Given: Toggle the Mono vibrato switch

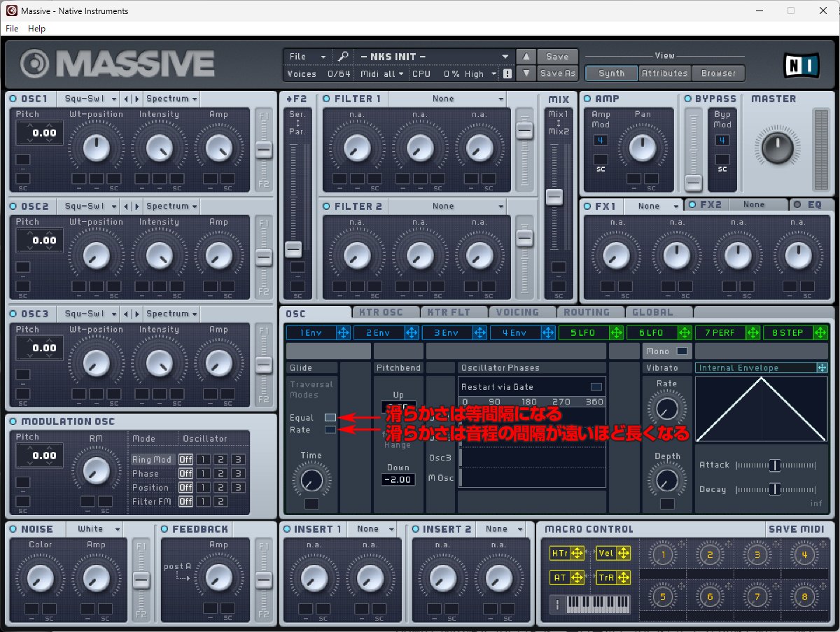Looking at the screenshot, I should pos(682,351).
